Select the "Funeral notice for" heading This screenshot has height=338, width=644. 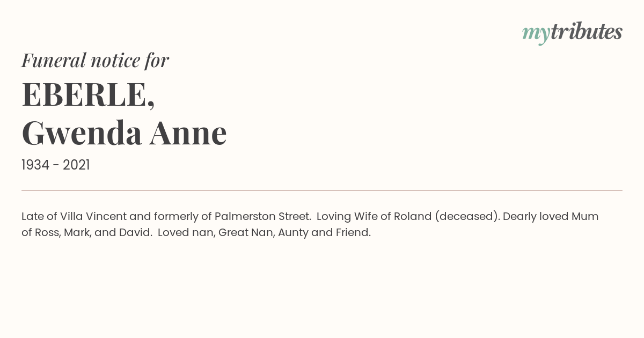pyautogui.click(x=95, y=60)
